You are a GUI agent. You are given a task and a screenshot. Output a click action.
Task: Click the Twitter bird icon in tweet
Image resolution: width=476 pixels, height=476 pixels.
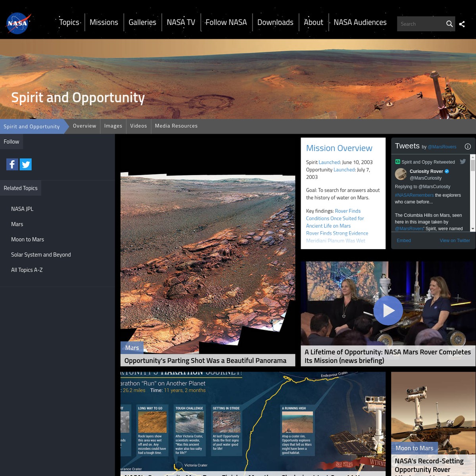pos(463,162)
